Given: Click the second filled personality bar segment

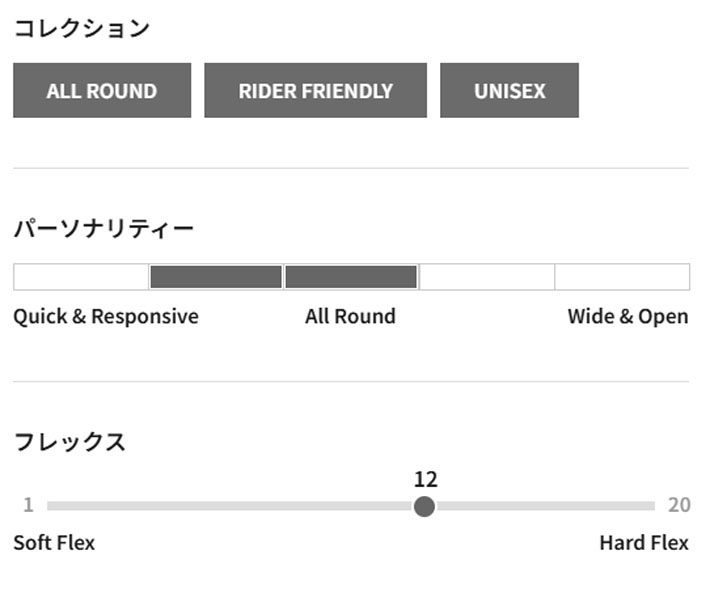Looking at the screenshot, I should pos(216,277).
